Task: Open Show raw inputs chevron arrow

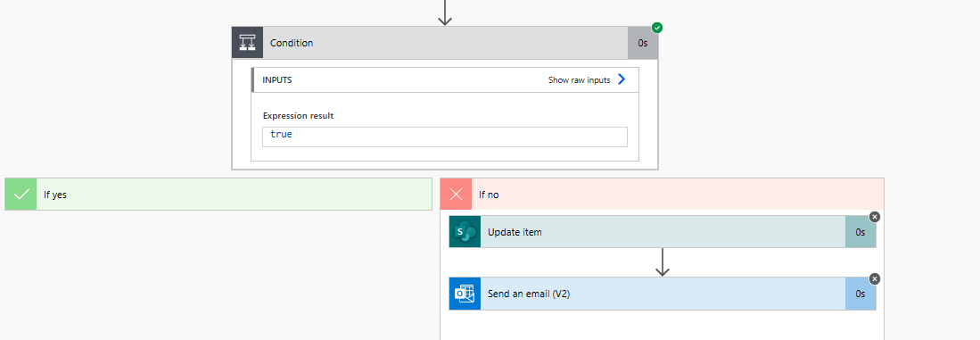Action: pyautogui.click(x=622, y=79)
